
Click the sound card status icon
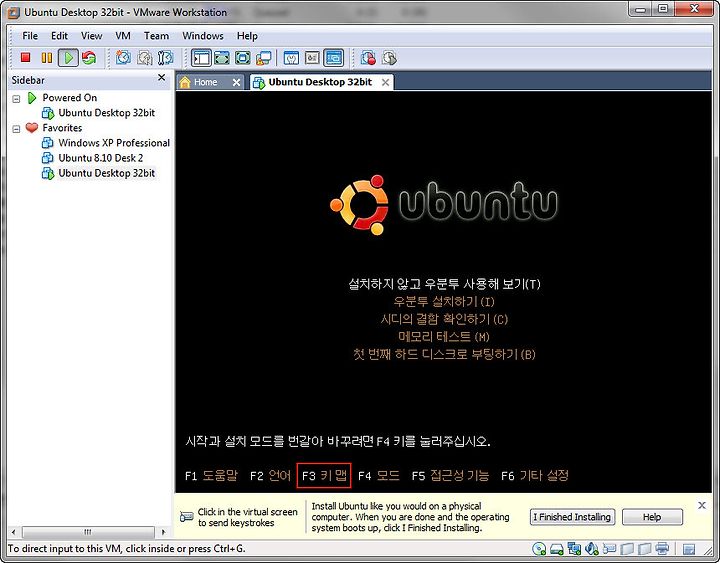point(592,548)
